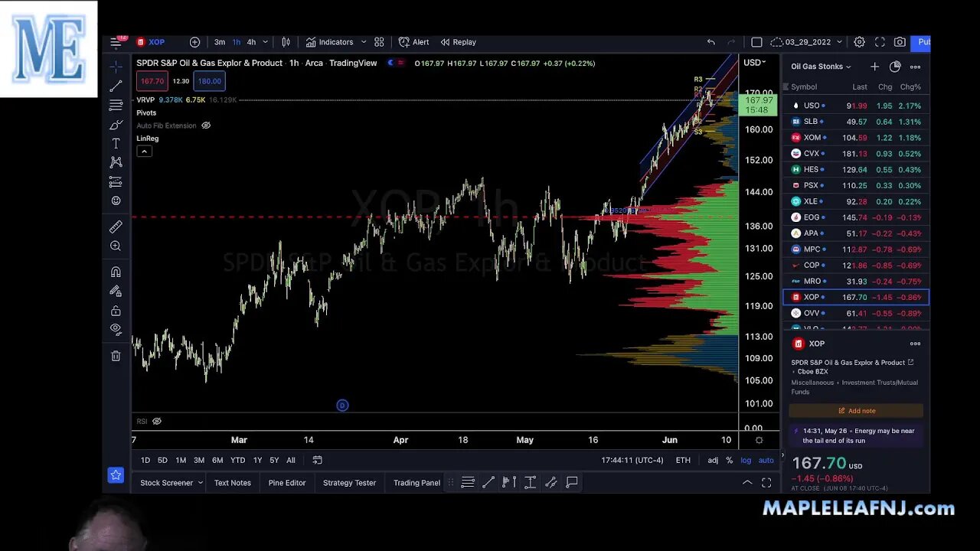The image size is (980, 551).
Task: Open Stock Screener dropdown arrow
Action: [x=201, y=483]
